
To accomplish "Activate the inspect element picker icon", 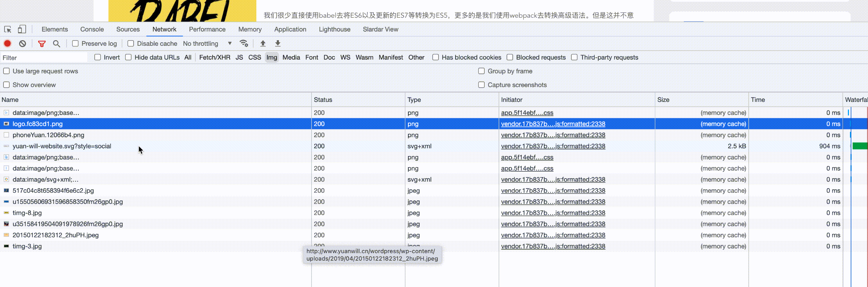I will 8,29.
